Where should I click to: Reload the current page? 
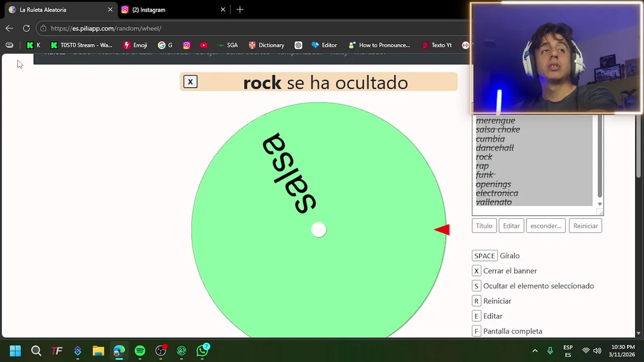pos(26,28)
